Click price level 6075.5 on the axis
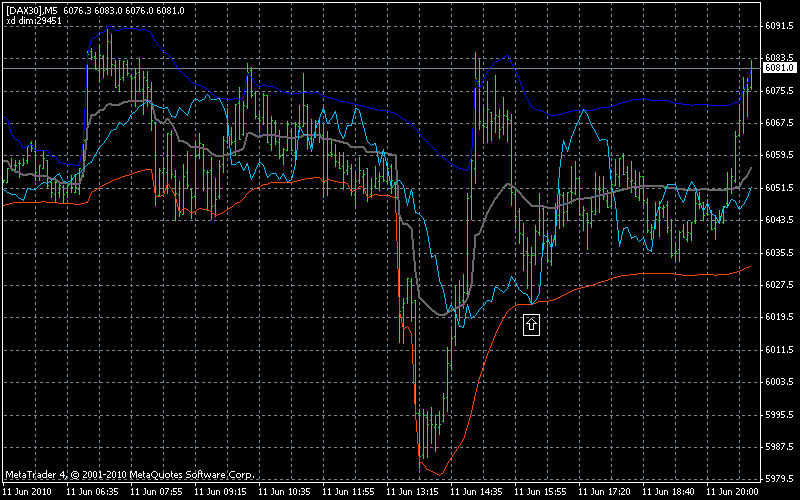This screenshot has height=500, width=800. (779, 90)
